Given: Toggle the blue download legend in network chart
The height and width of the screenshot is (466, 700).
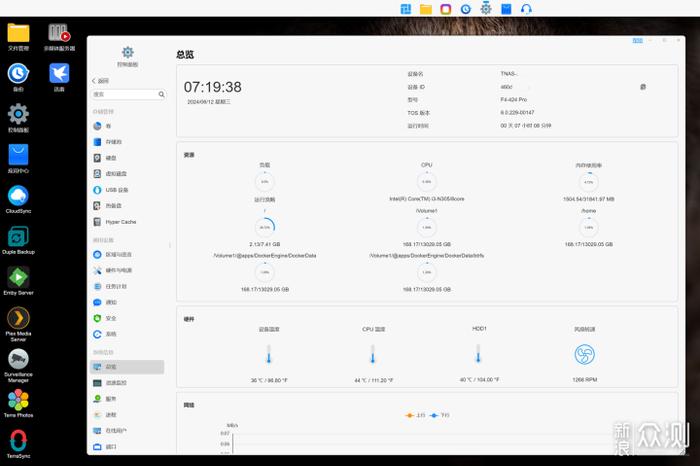Looking at the screenshot, I should point(440,415).
